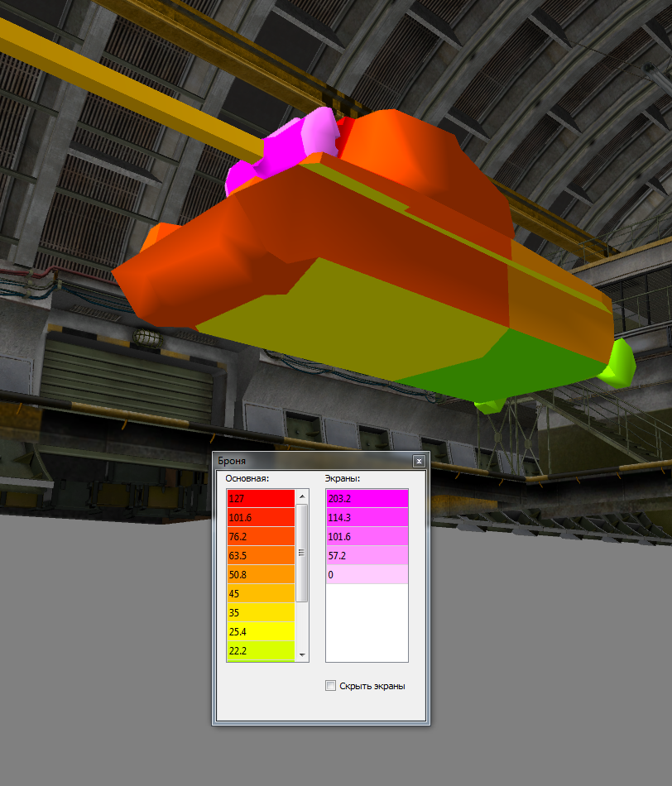
Task: Click the Экраны label
Action: pos(343,478)
